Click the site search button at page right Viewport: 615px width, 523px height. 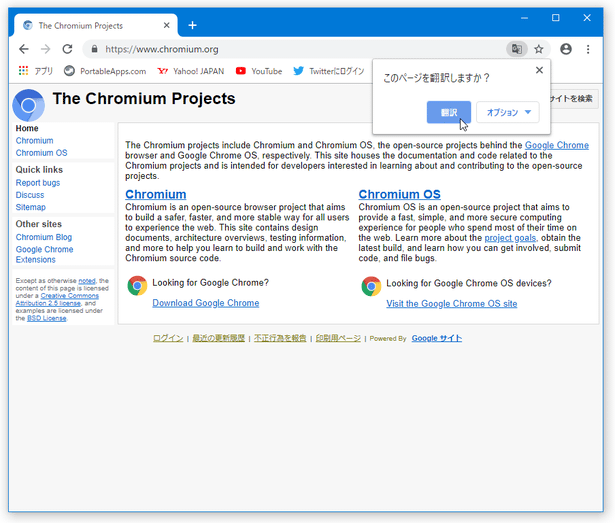pyautogui.click(x=574, y=99)
